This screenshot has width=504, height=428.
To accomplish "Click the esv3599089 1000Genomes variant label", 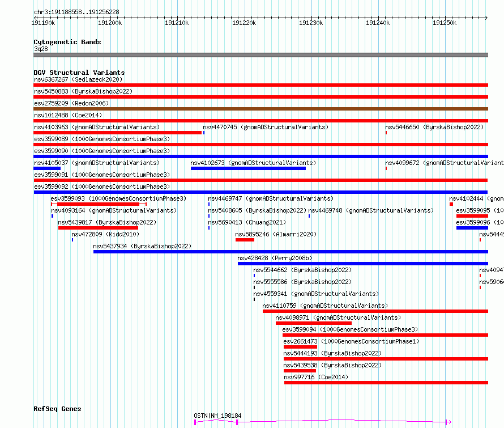I will tap(102, 139).
